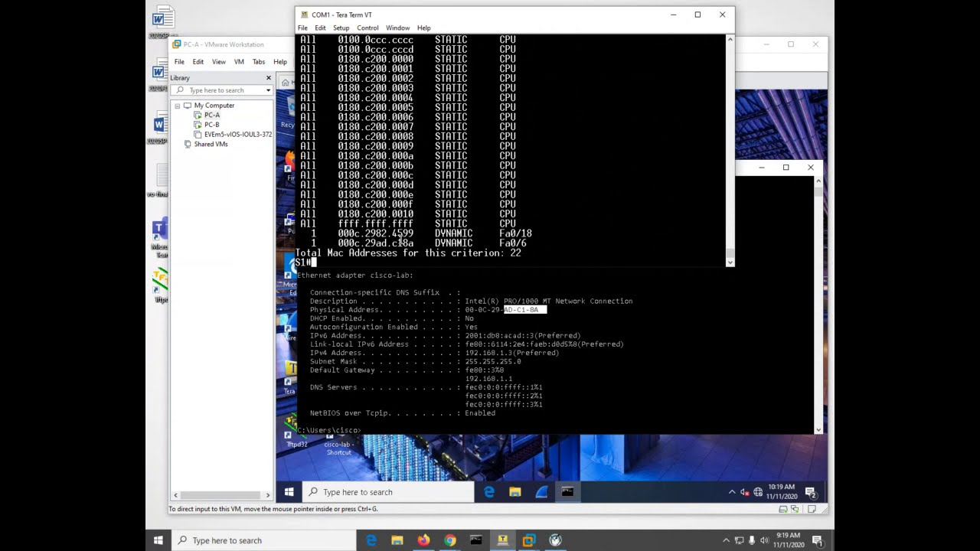Open Command Prompt from the host taskbar
The image size is (980, 551).
476,540
